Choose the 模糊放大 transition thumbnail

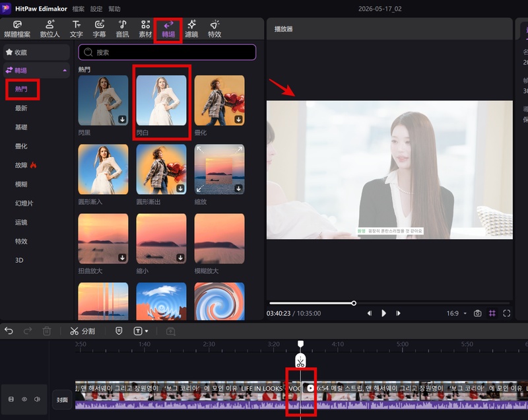220,238
